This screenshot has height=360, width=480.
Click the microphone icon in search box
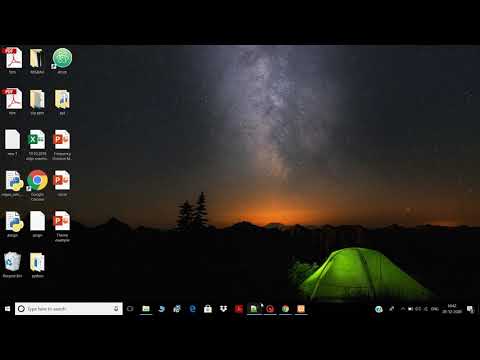tap(116, 309)
